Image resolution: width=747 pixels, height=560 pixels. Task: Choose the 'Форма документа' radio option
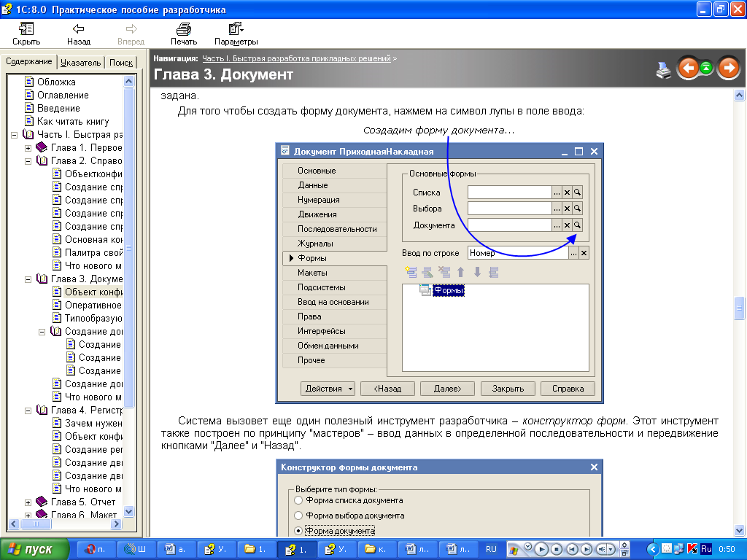point(298,531)
